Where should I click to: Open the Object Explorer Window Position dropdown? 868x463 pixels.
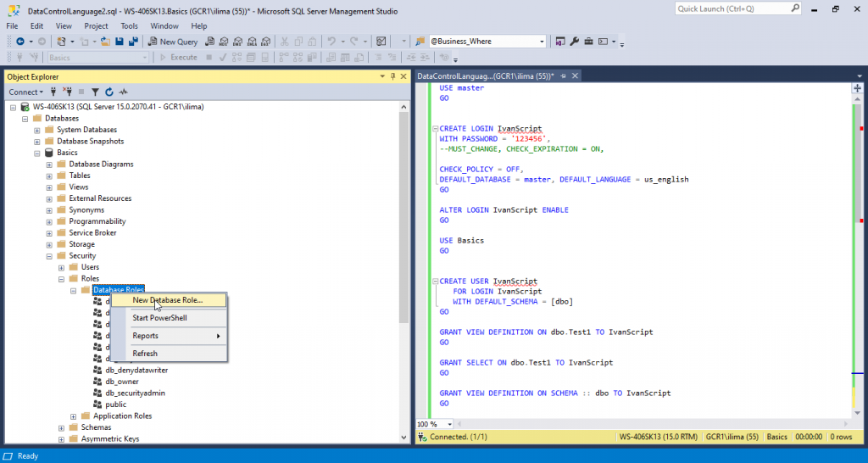point(382,76)
